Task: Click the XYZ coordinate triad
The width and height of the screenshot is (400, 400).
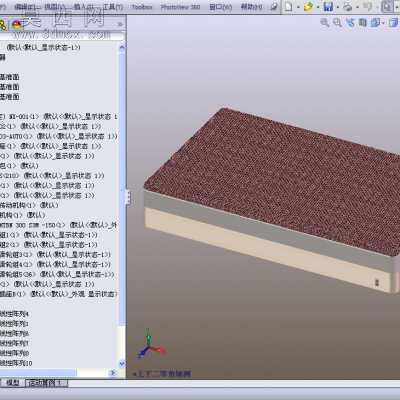Action: 151,344
